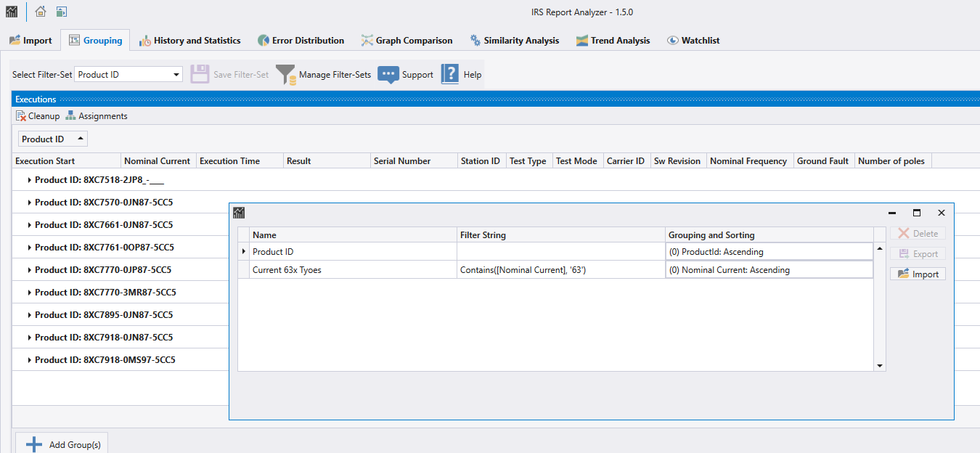
Task: Open Support via the chat bubble icon
Action: (x=388, y=75)
